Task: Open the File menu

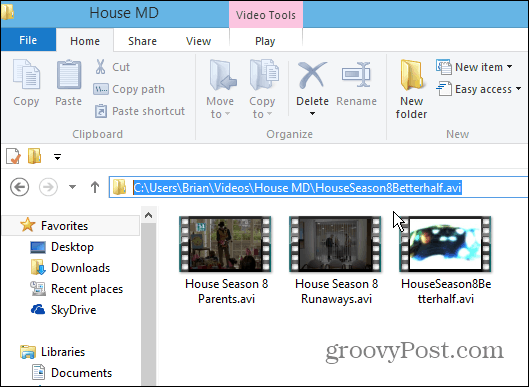Action: point(28,40)
